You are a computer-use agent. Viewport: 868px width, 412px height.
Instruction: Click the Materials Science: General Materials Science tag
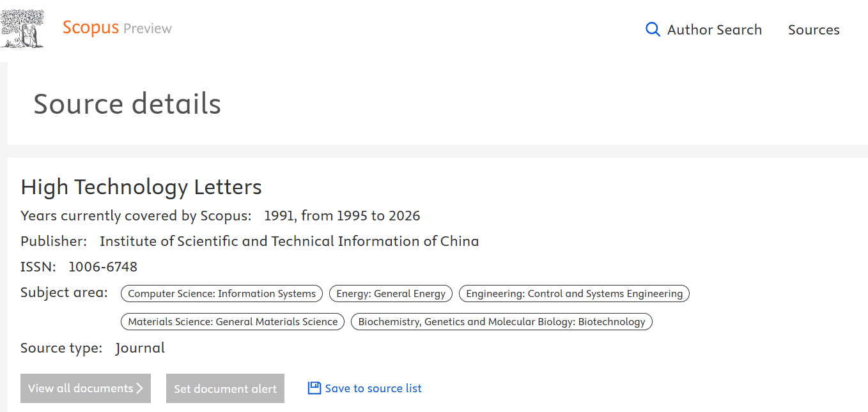click(x=233, y=322)
